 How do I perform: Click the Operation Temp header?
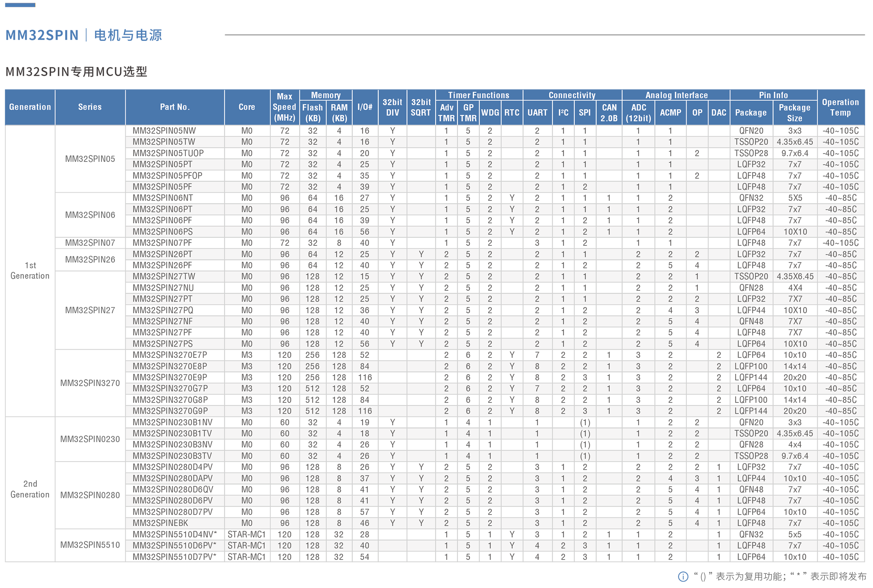point(840,107)
